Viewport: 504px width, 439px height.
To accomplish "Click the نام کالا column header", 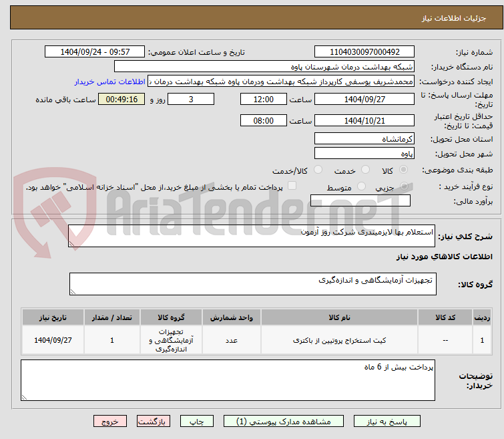I will pos(339,317).
